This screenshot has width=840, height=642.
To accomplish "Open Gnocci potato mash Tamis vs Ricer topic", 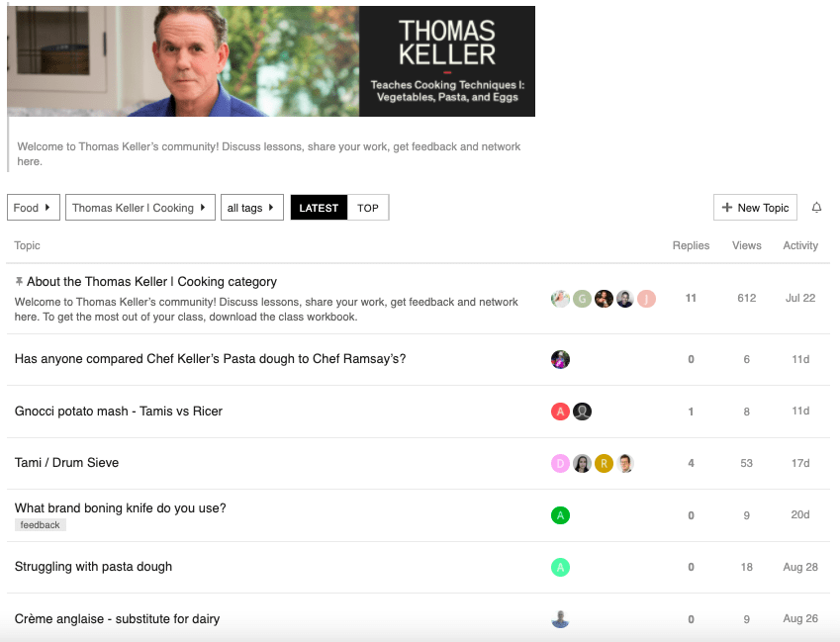I will [x=119, y=411].
